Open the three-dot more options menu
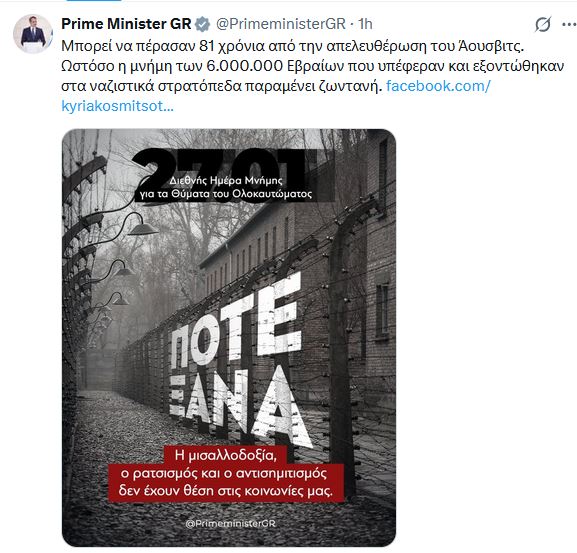Screen dimensions: 577x553 (569, 25)
